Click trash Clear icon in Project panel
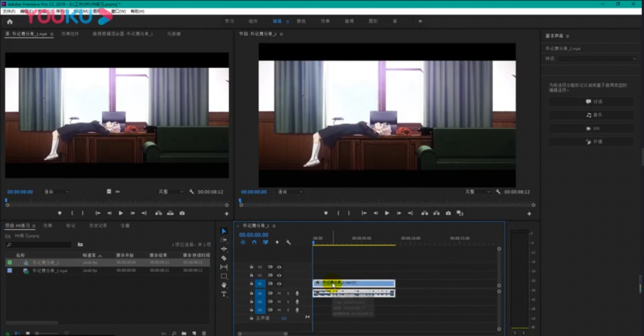The image size is (644, 336). tap(204, 333)
